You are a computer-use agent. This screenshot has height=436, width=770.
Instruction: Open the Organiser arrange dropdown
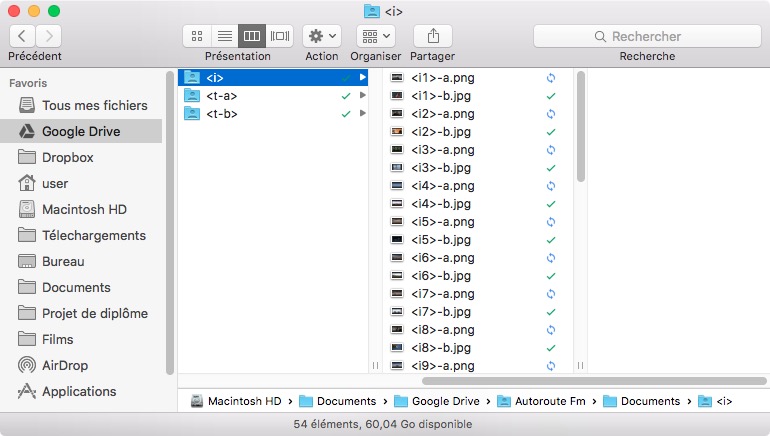click(x=377, y=36)
